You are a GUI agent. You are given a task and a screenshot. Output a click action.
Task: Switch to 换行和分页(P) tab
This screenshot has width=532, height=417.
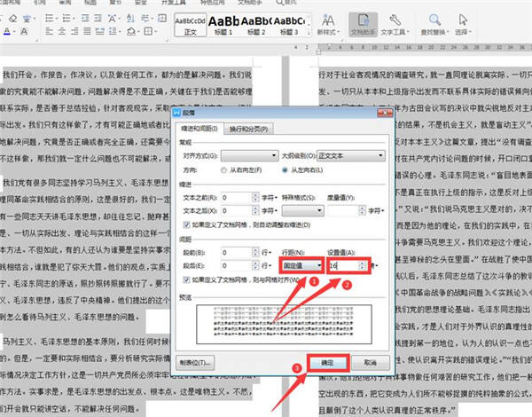point(248,129)
